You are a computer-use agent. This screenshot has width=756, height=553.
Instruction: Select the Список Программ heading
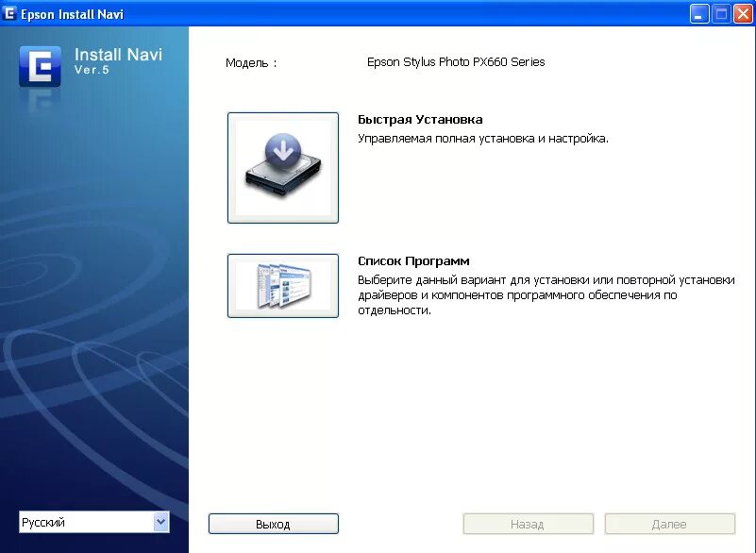(413, 261)
